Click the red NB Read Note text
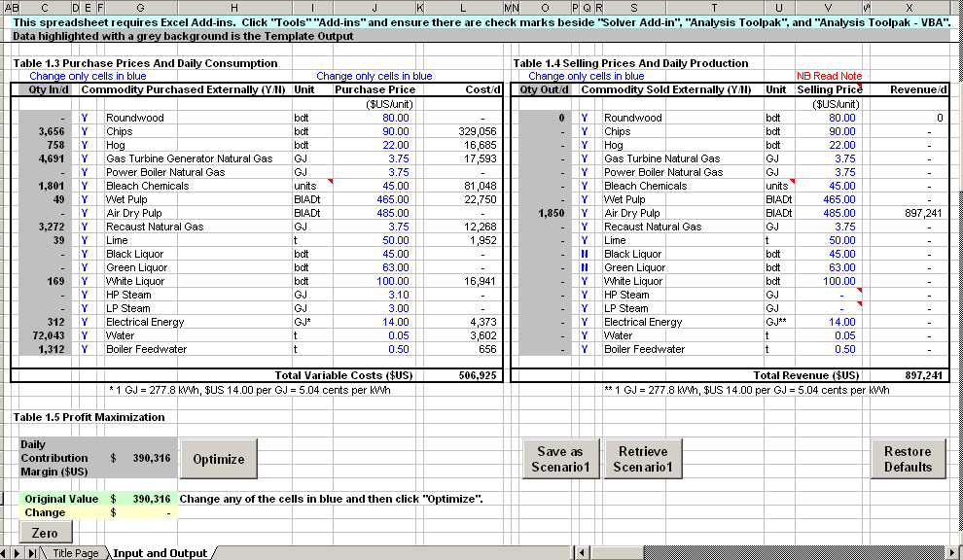Image resolution: width=963 pixels, height=560 pixels. (x=829, y=76)
